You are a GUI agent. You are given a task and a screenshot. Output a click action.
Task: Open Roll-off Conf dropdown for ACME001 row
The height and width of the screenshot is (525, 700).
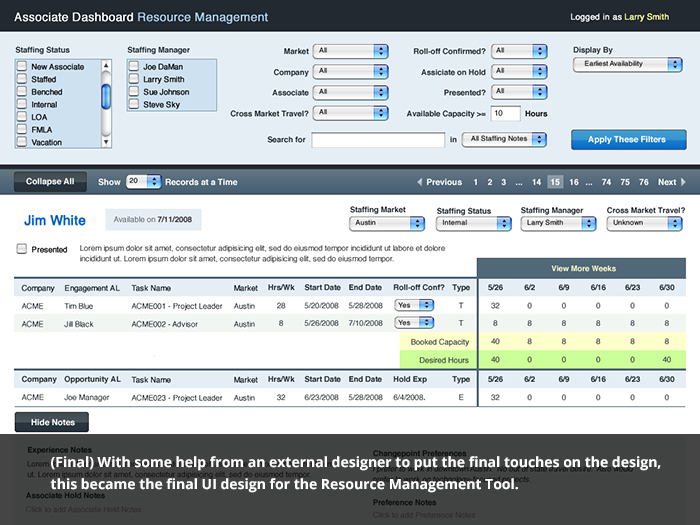[x=414, y=305]
